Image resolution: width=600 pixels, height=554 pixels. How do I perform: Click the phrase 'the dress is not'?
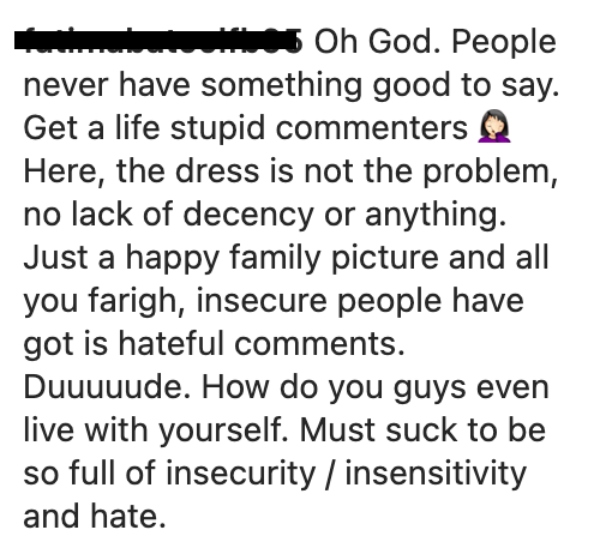[235, 171]
